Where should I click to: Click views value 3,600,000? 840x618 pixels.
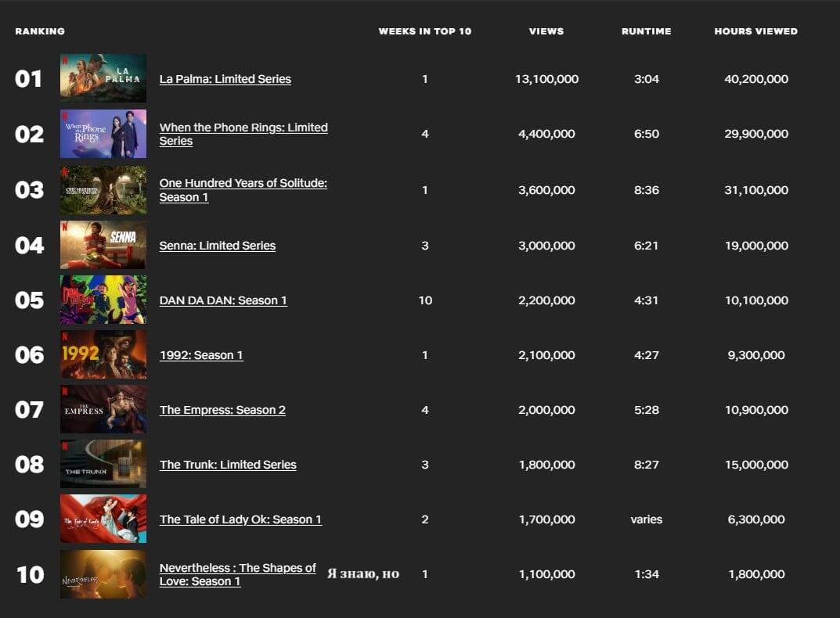(546, 189)
